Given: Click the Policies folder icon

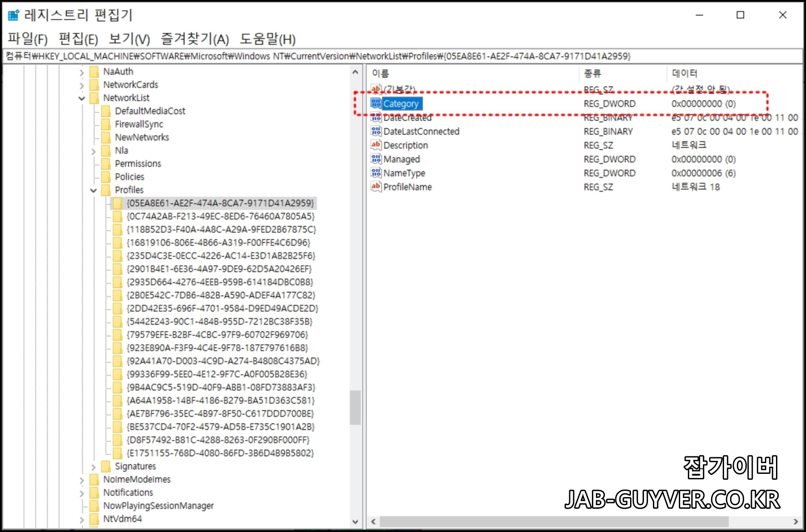Looking at the screenshot, I should 106,177.
